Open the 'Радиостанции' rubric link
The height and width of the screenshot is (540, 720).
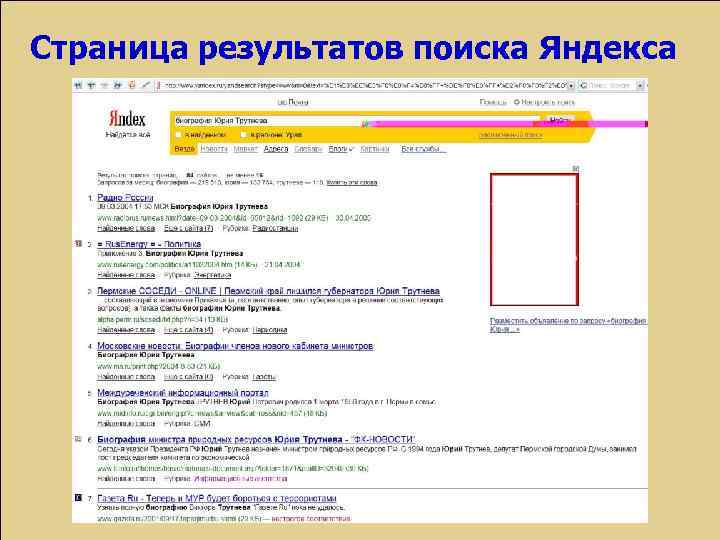pos(275,228)
